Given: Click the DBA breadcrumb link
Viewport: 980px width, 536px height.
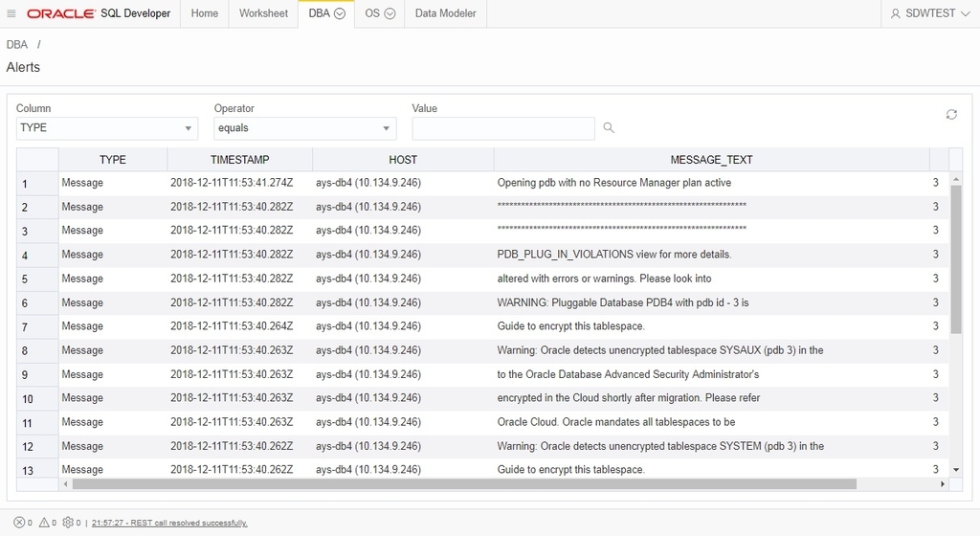Looking at the screenshot, I should [x=17, y=44].
